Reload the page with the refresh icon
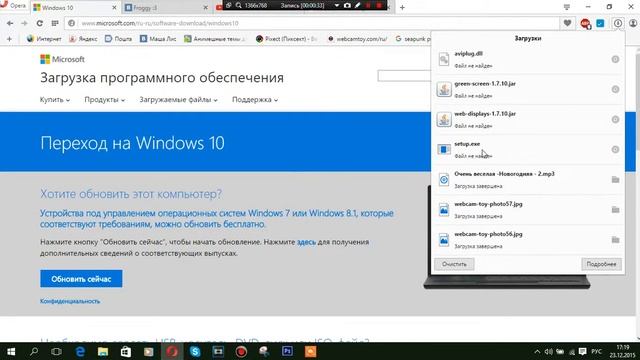 tap(40, 23)
